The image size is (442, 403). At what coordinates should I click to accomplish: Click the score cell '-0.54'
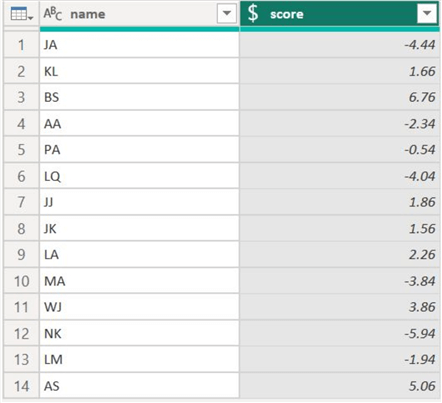[x=340, y=150]
